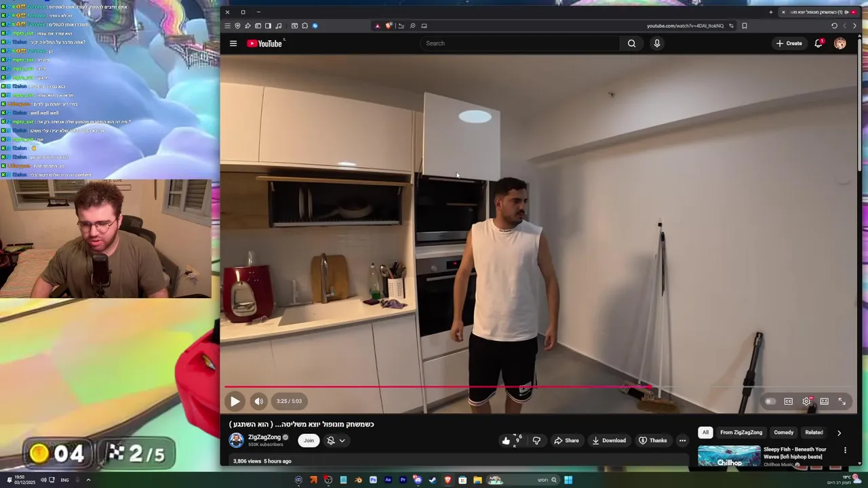Click the Share button
Viewport: 868px width, 488px height.
point(566,441)
